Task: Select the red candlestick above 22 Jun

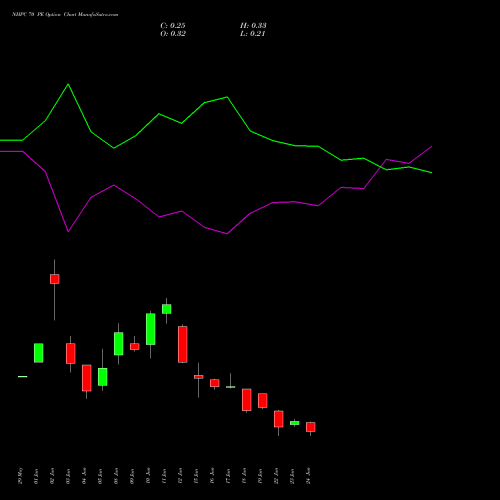Action: click(279, 419)
